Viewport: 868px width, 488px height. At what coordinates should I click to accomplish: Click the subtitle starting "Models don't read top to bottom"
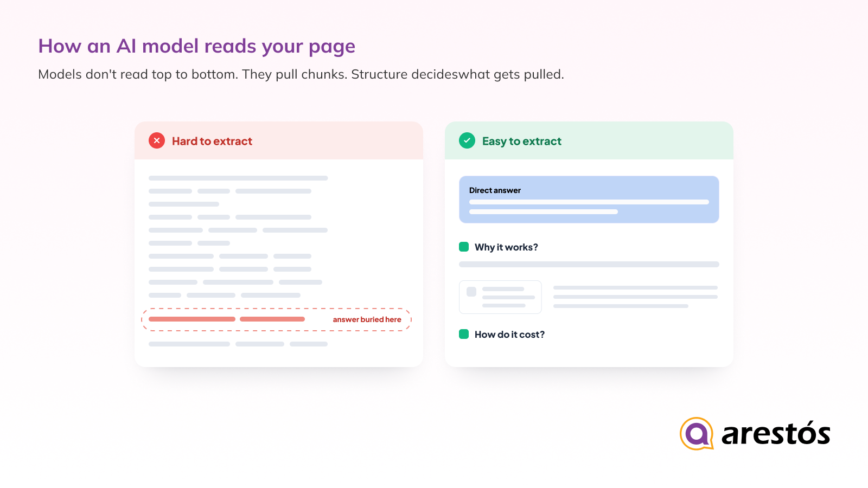301,74
